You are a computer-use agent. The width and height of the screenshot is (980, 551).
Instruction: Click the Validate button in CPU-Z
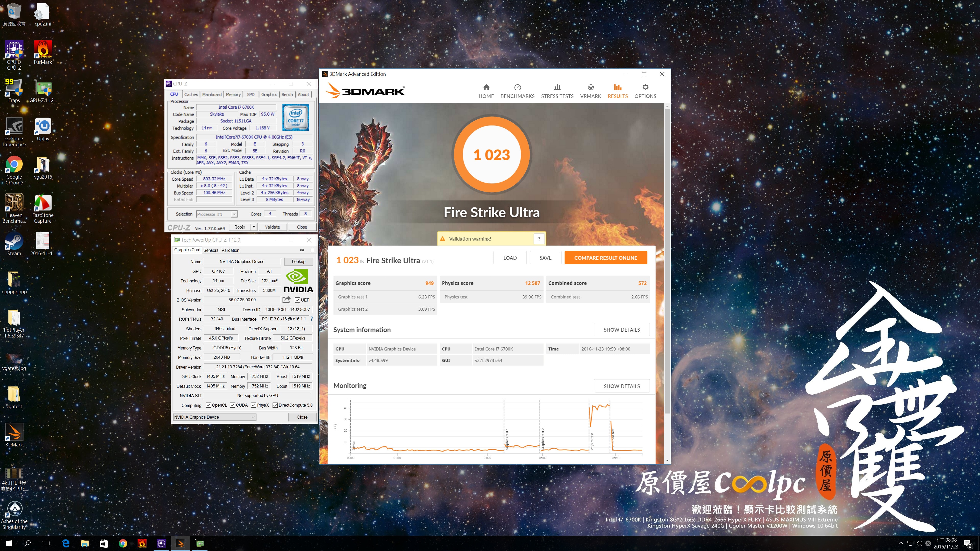(x=272, y=227)
